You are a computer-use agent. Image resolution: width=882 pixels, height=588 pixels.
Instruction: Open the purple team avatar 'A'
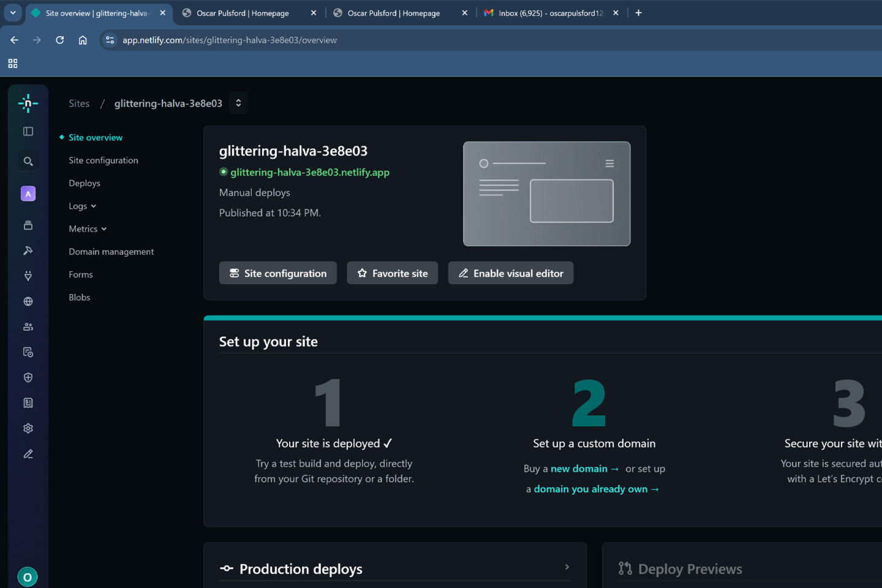28,194
